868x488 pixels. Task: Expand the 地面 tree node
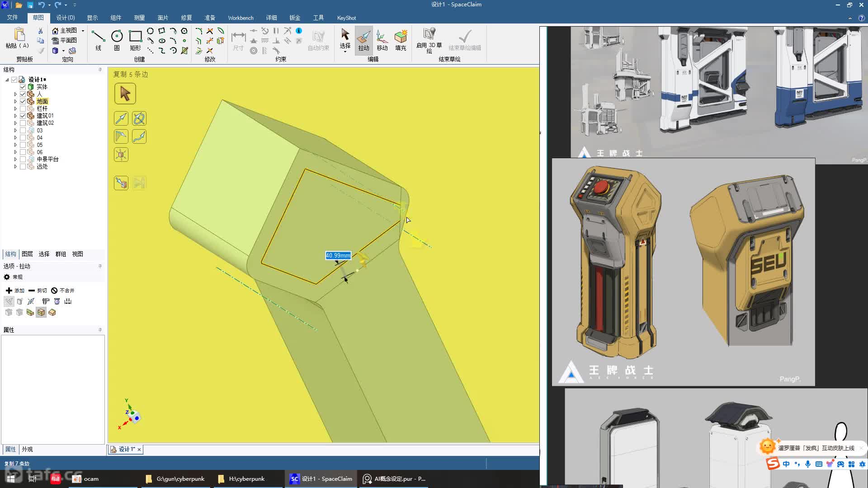pyautogui.click(x=15, y=101)
